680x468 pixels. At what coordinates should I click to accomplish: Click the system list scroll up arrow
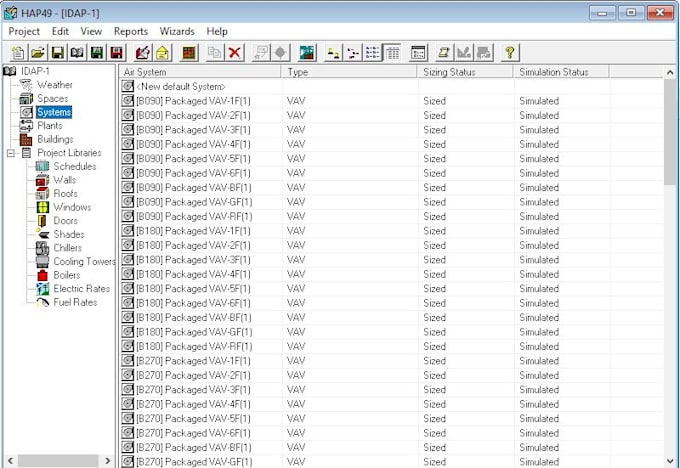(670, 72)
